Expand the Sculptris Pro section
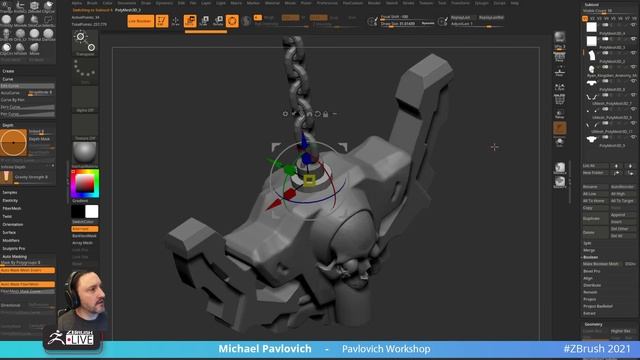 coord(13,248)
